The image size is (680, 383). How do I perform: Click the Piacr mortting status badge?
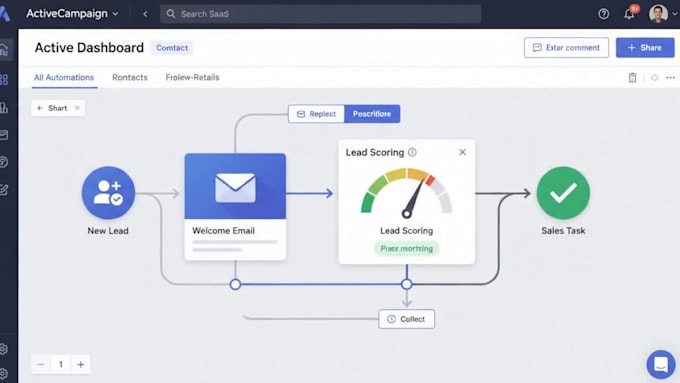406,249
